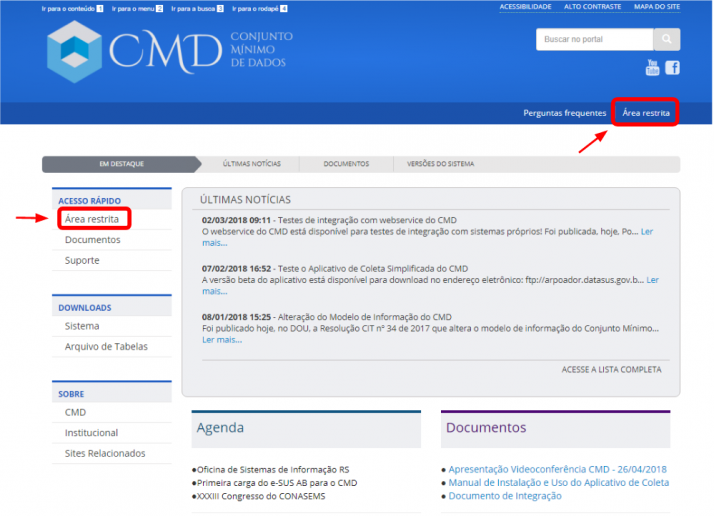Type in the 'Buscar no portal' field
The height and width of the screenshot is (516, 714).
pyautogui.click(x=594, y=40)
